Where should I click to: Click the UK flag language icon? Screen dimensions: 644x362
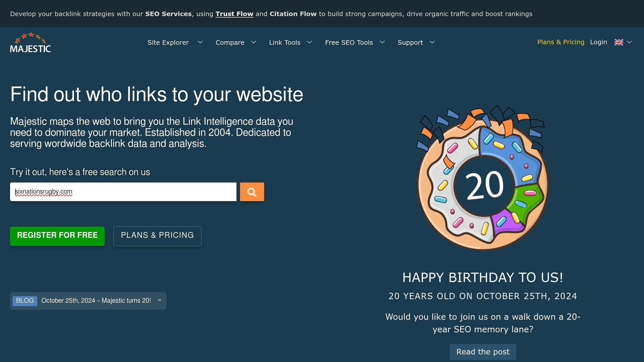tap(619, 42)
